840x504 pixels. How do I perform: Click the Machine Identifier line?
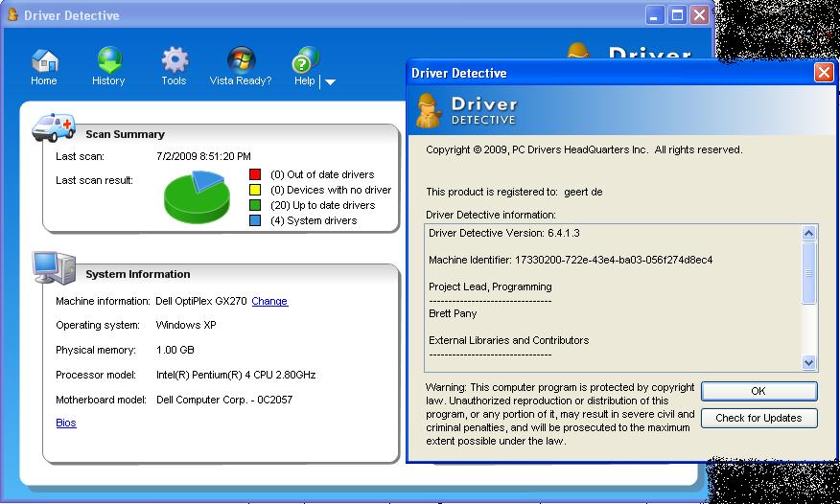click(x=571, y=260)
